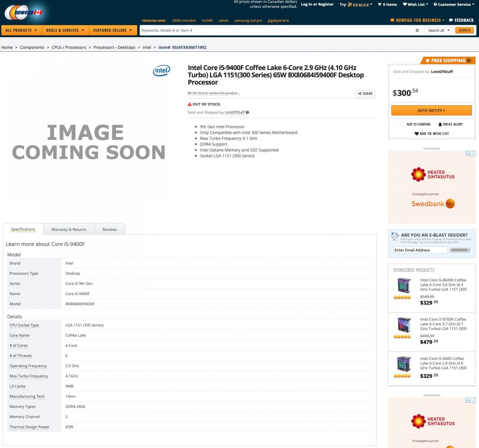Click the Price Alert bell icon

(440, 124)
